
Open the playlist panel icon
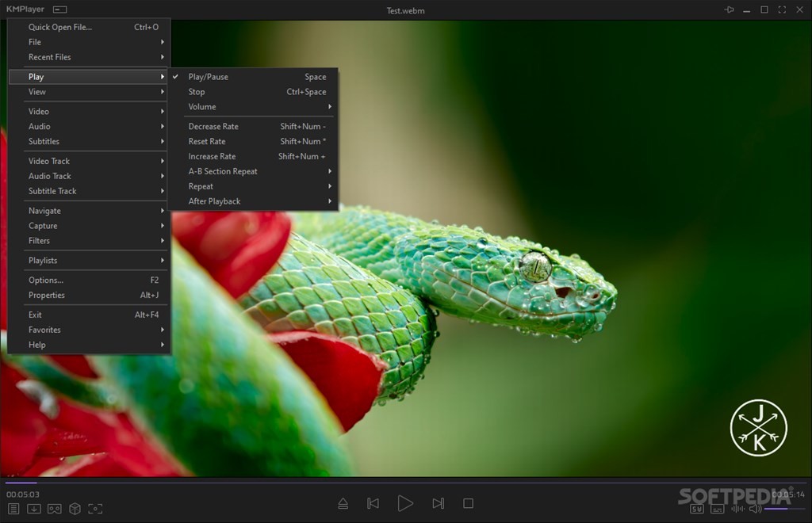coord(13,509)
